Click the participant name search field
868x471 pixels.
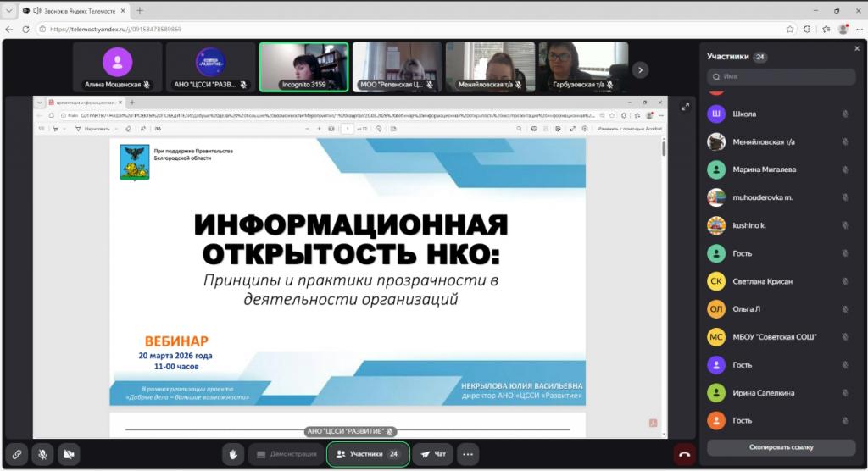click(781, 76)
